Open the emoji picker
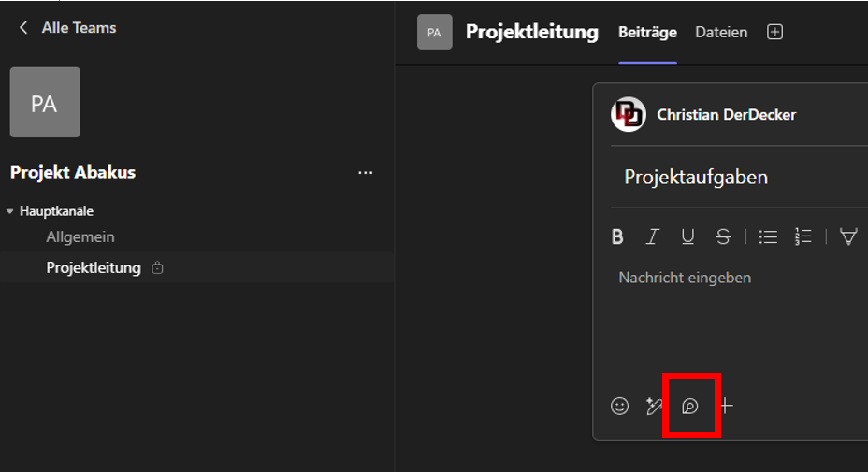This screenshot has height=472, width=868. (619, 407)
